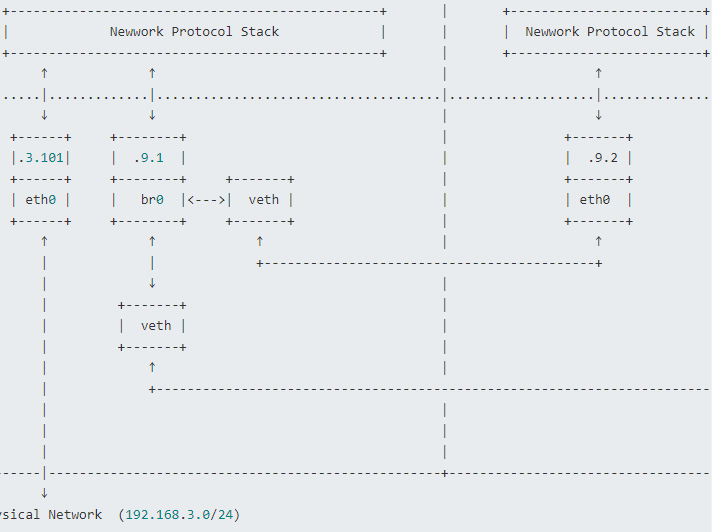This screenshot has height=532, width=712.
Task: Click the up arrow below the right eth0
Action: click(599, 241)
